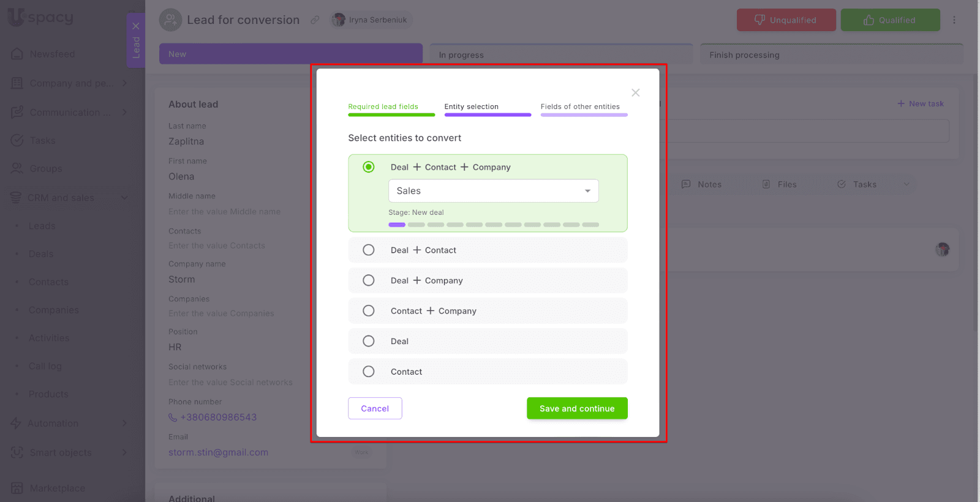Open the Sales pipeline dropdown
Screen dimensions: 980x502
point(493,191)
